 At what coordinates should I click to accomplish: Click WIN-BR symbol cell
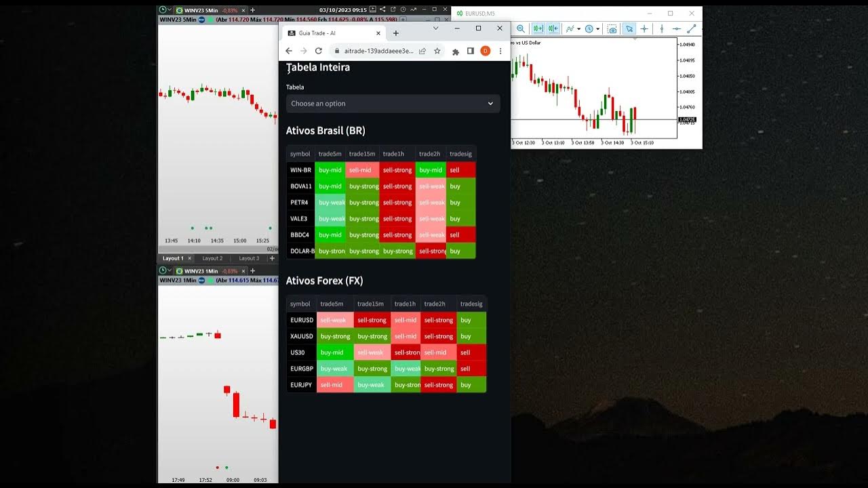coord(300,170)
